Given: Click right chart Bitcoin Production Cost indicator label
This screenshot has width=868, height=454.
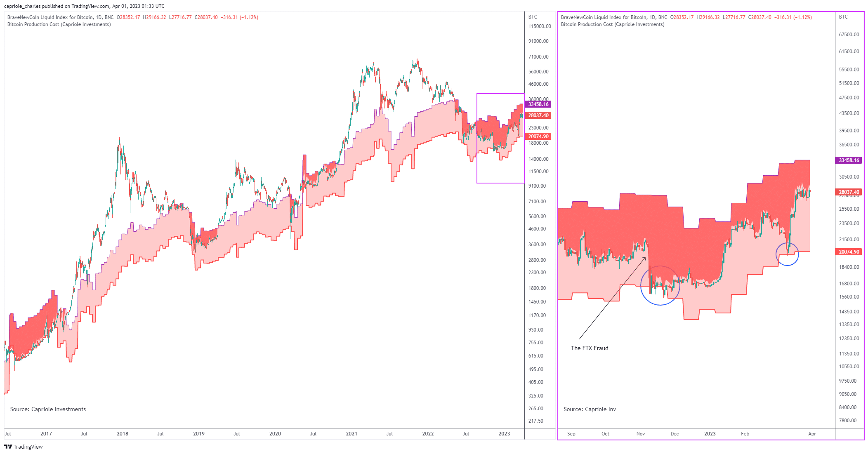Looking at the screenshot, I should (x=613, y=24).
